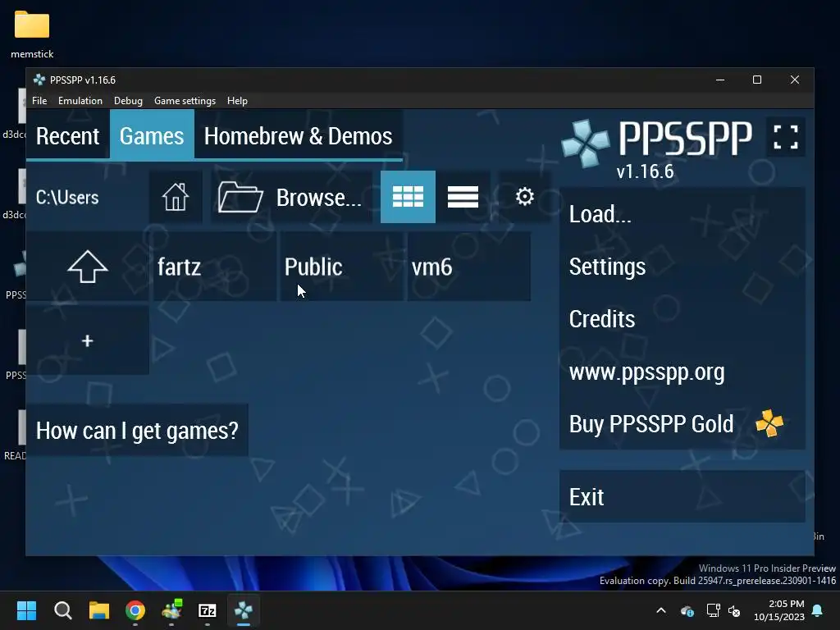The image size is (840, 630).
Task: Open the File menu
Action: click(x=39, y=101)
